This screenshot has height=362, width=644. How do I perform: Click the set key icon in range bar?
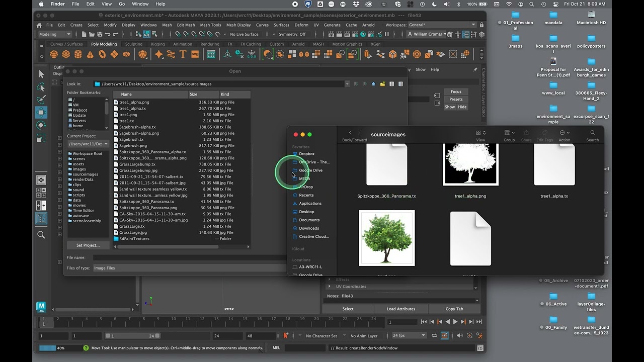[x=286, y=335]
